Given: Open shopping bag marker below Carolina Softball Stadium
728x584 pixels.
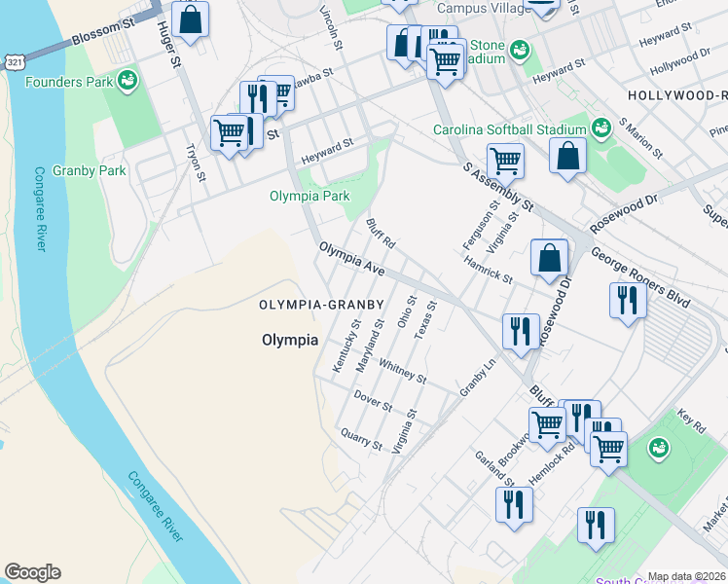Looking at the screenshot, I should [567, 160].
